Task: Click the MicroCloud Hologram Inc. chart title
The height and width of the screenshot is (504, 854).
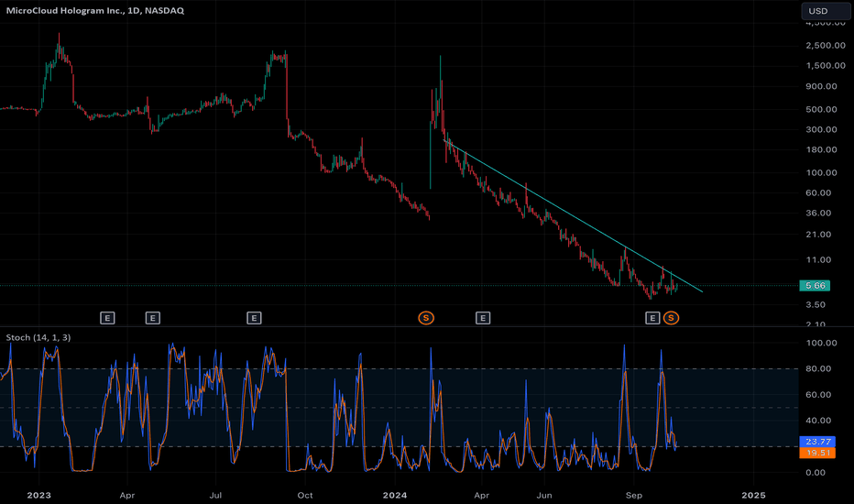Action: pos(94,10)
